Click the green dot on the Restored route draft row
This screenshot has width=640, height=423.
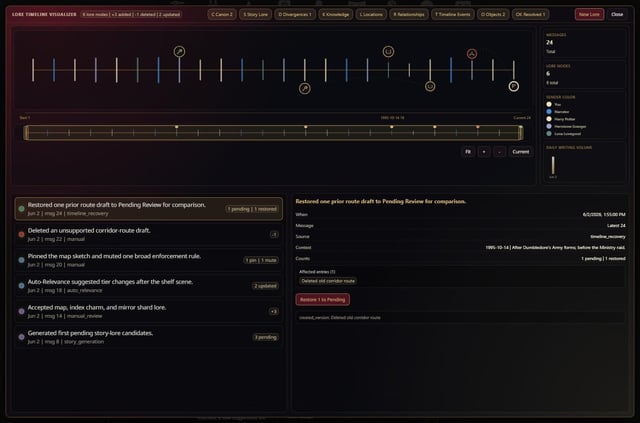pos(22,209)
